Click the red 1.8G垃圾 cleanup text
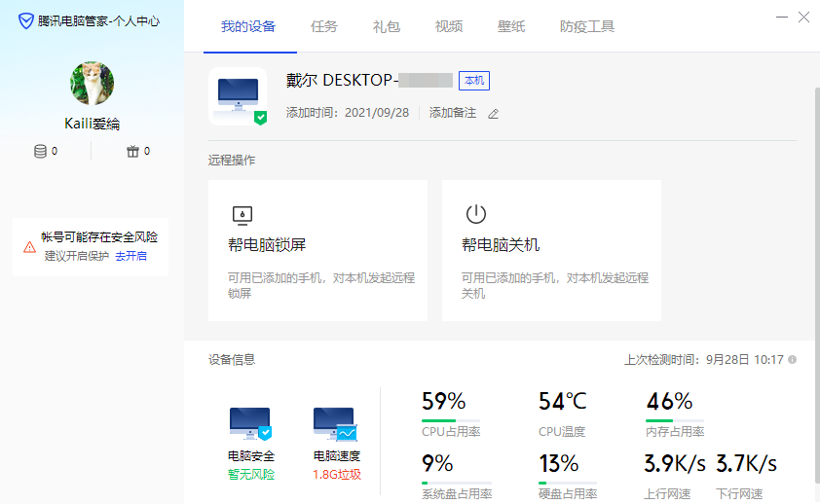Screen dimensions: 820x504 [337, 474]
